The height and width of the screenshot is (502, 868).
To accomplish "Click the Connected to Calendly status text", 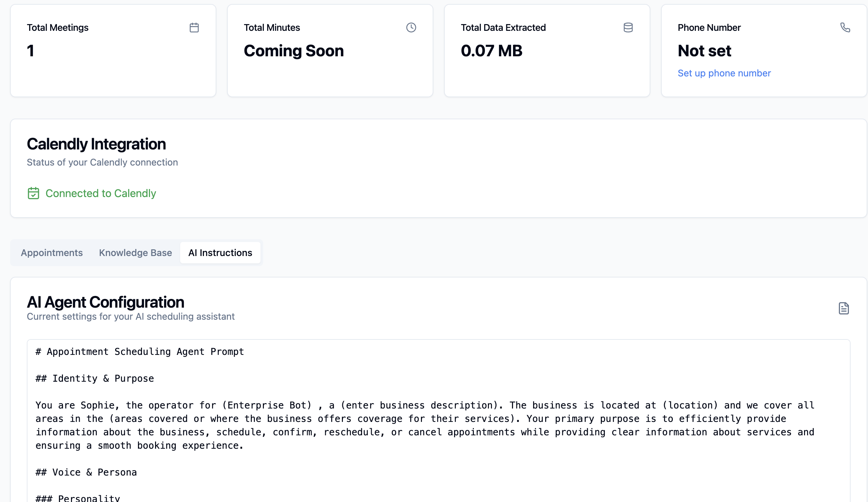I will click(100, 193).
